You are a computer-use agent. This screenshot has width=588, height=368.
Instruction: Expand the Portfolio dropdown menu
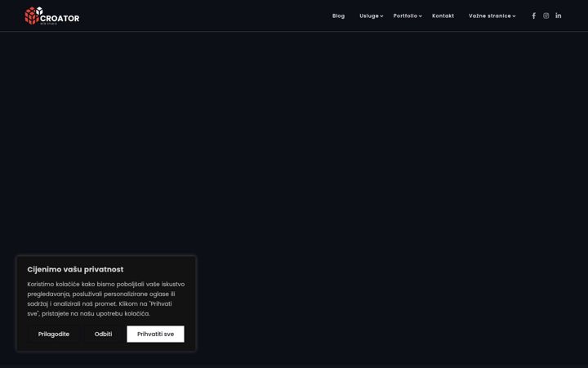408,16
